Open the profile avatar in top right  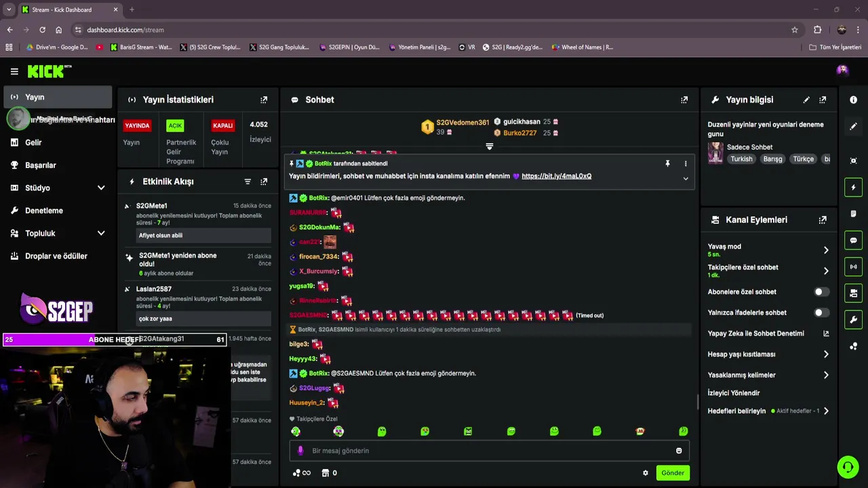842,70
